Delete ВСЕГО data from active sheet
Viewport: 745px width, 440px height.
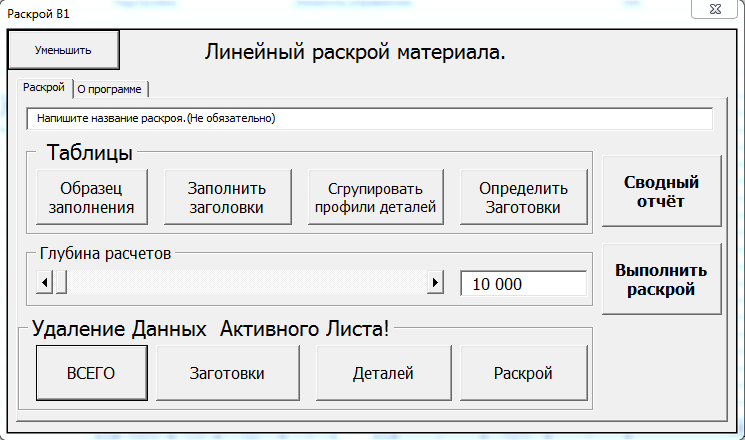92,373
